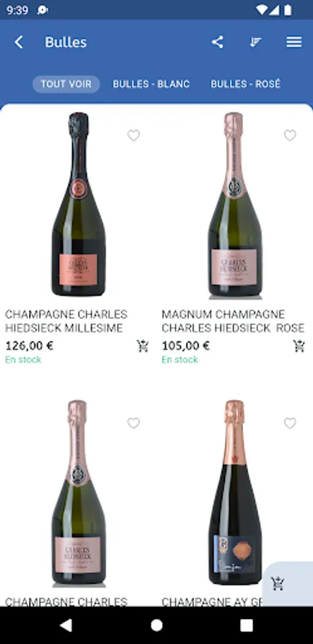Open Magnum Champagne Charles Hiedsieck Rose title

tap(233, 321)
